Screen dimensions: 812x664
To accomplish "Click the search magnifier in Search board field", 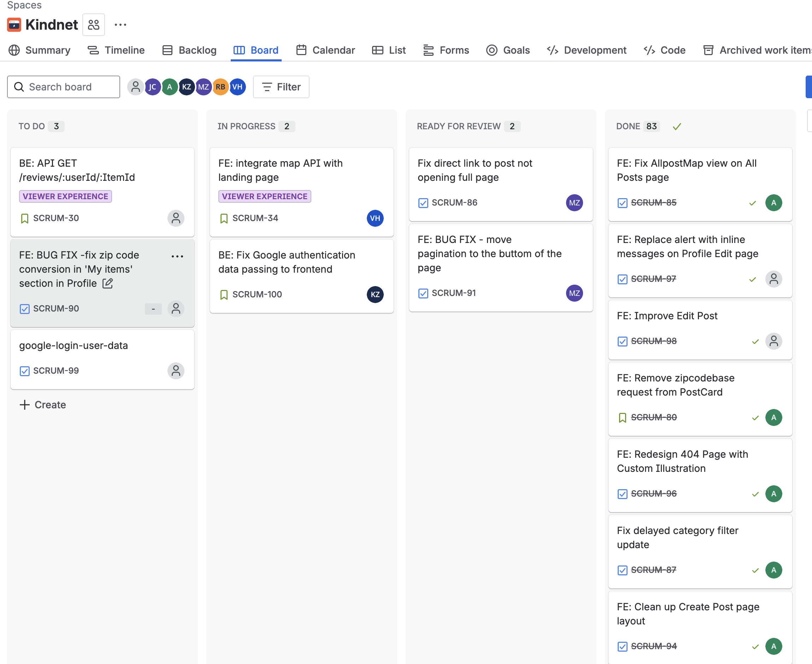I will 19,87.
